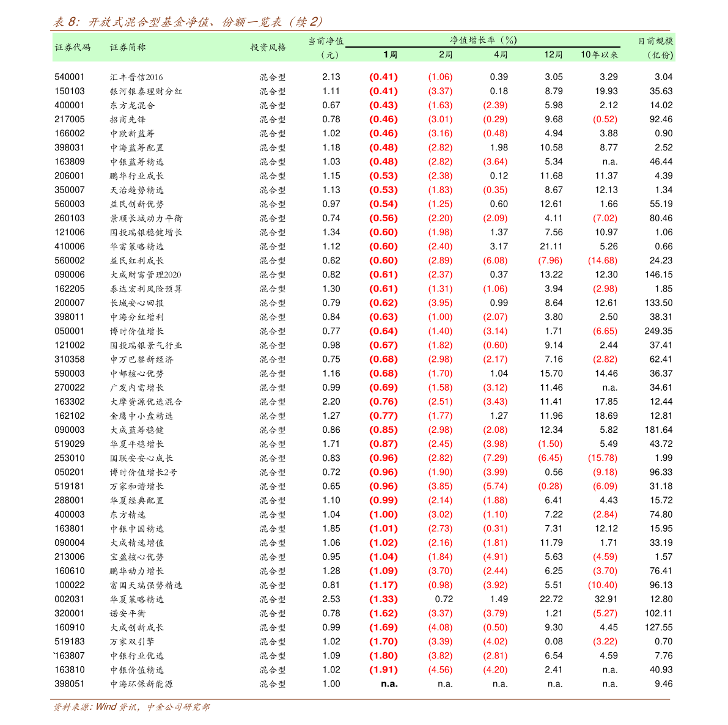The image size is (728, 725).
Task: Select fund name 博时价值增长
Action: click(136, 331)
